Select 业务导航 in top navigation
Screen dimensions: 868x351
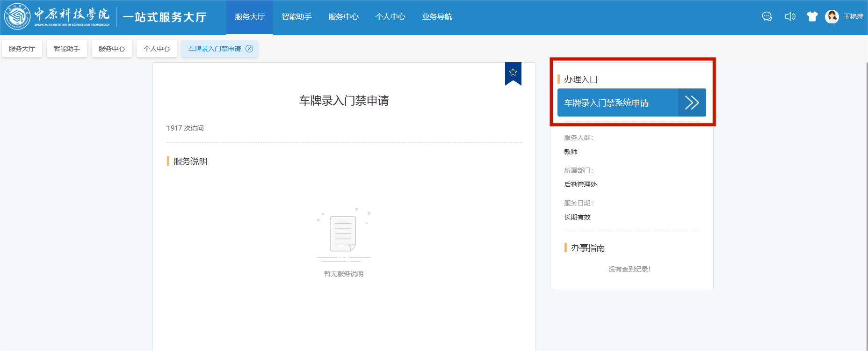[x=437, y=17]
